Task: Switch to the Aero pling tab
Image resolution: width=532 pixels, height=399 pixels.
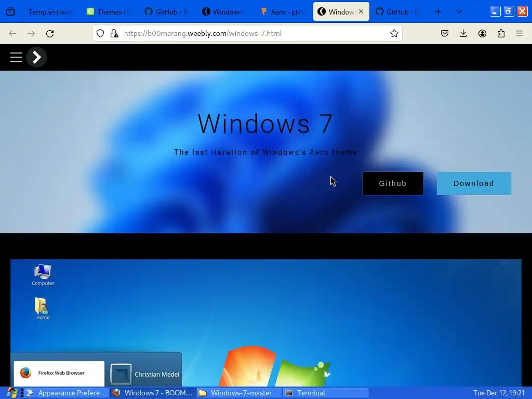Action: 283,12
